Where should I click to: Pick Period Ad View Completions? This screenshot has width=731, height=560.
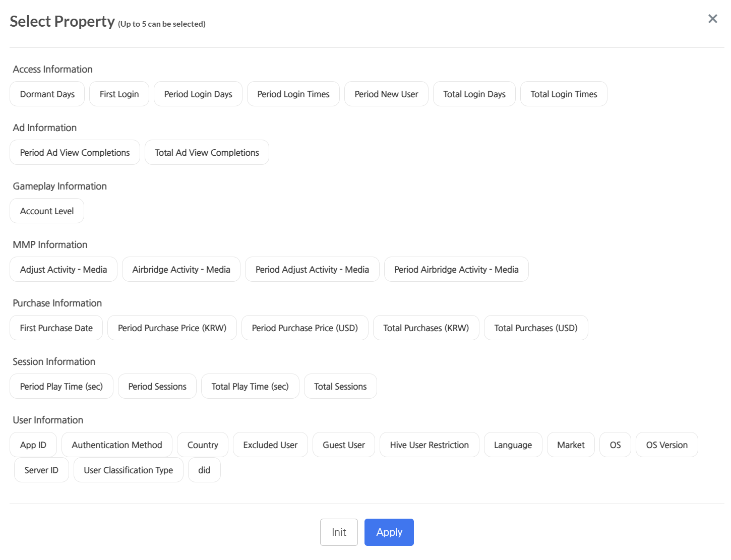(75, 153)
